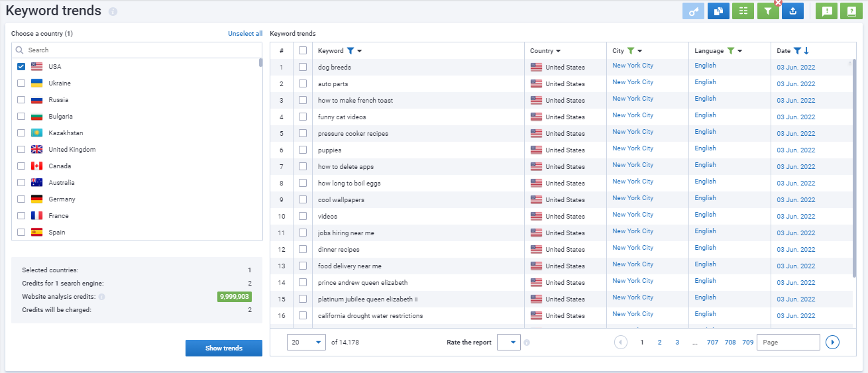Toggle the select-all checkbox in table header

(303, 51)
